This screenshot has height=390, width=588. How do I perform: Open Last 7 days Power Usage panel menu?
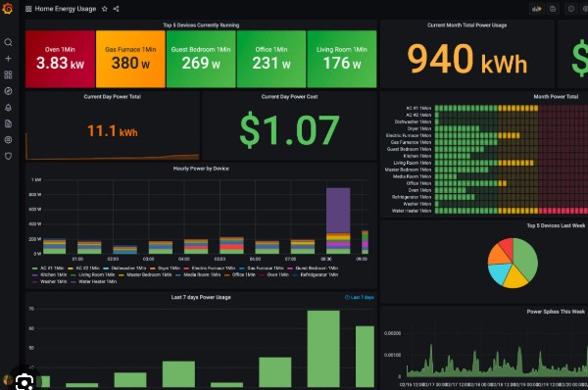tap(201, 297)
